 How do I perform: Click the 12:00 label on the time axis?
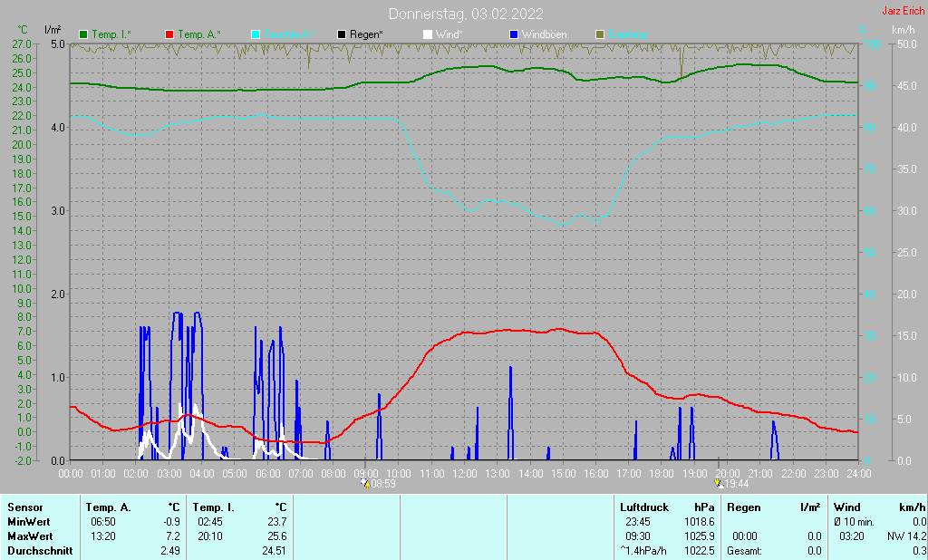[465, 473]
